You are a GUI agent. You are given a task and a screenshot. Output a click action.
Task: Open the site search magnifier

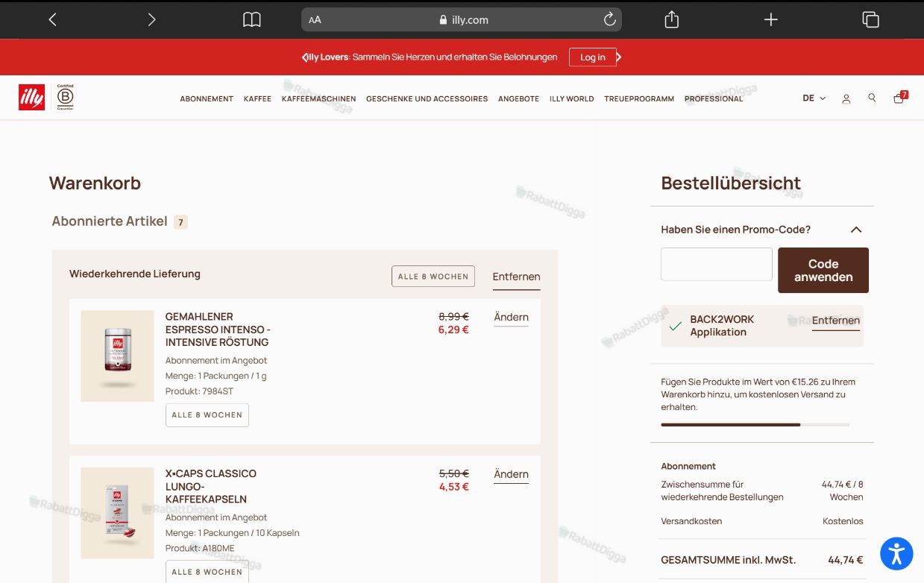click(872, 98)
